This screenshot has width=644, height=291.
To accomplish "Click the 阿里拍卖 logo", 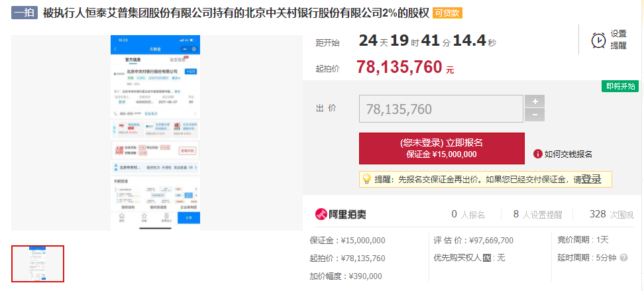I will coord(341,214).
